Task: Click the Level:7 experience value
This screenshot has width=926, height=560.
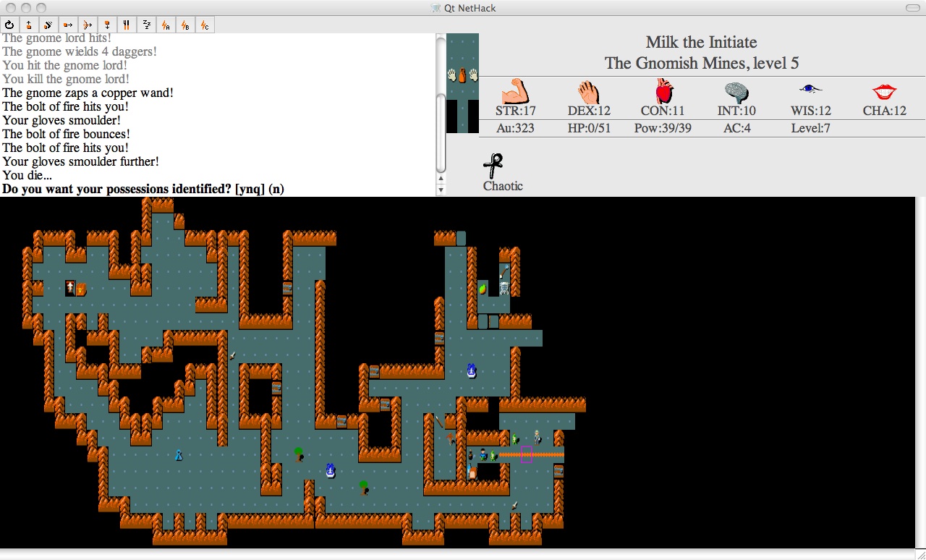Action: [x=811, y=128]
